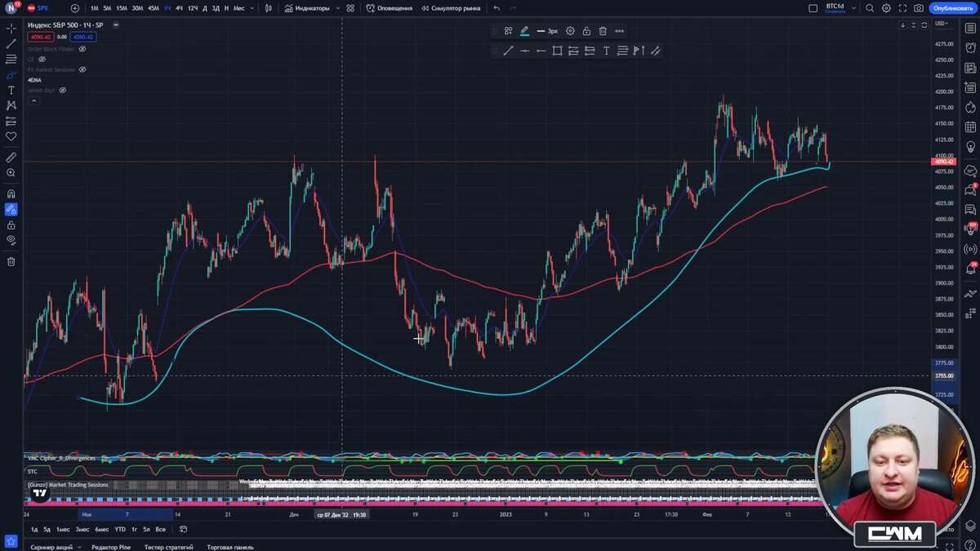The image size is (980, 551).
Task: Open the patterns tool in left sidebar
Action: coord(11,105)
